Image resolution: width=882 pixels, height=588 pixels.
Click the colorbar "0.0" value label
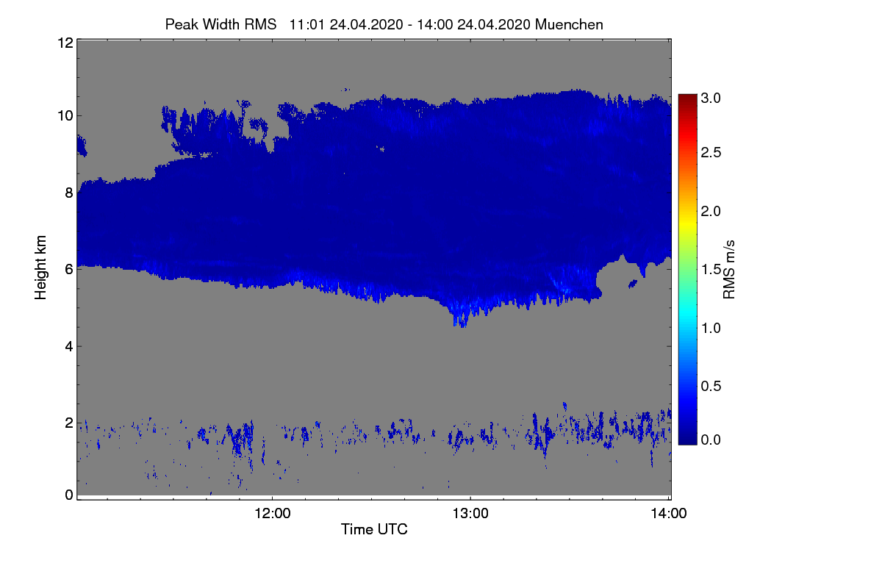coord(710,440)
